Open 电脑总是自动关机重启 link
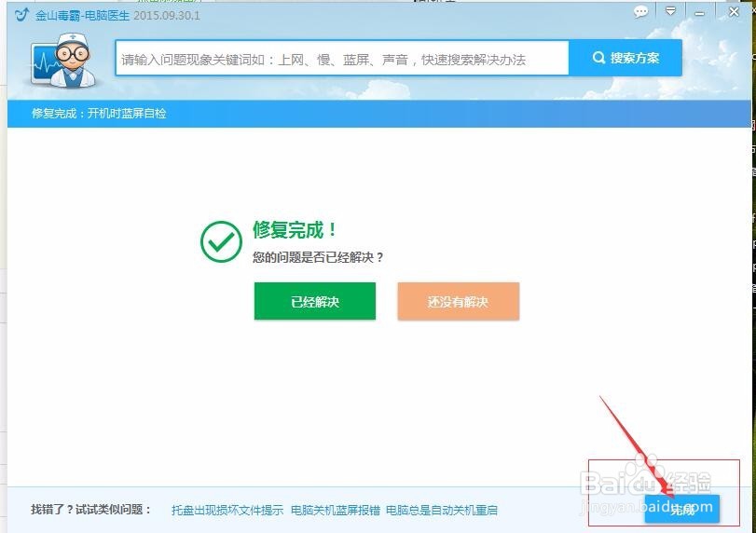The image size is (756, 533). point(442,510)
